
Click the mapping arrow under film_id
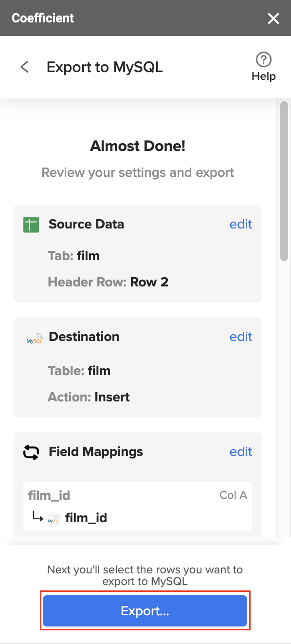pyautogui.click(x=38, y=518)
